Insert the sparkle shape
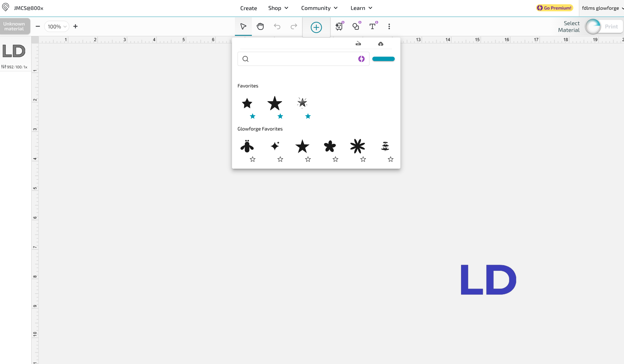Image resolution: width=624 pixels, height=364 pixels. tap(275, 146)
